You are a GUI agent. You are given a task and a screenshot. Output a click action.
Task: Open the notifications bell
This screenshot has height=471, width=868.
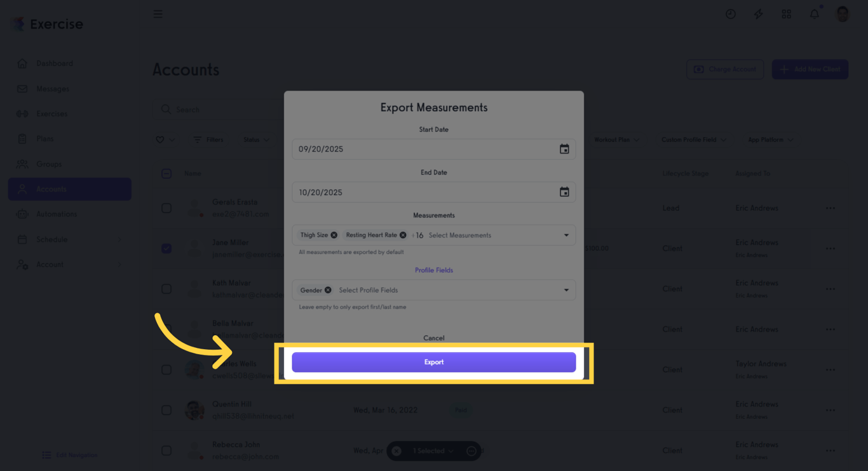[814, 13]
